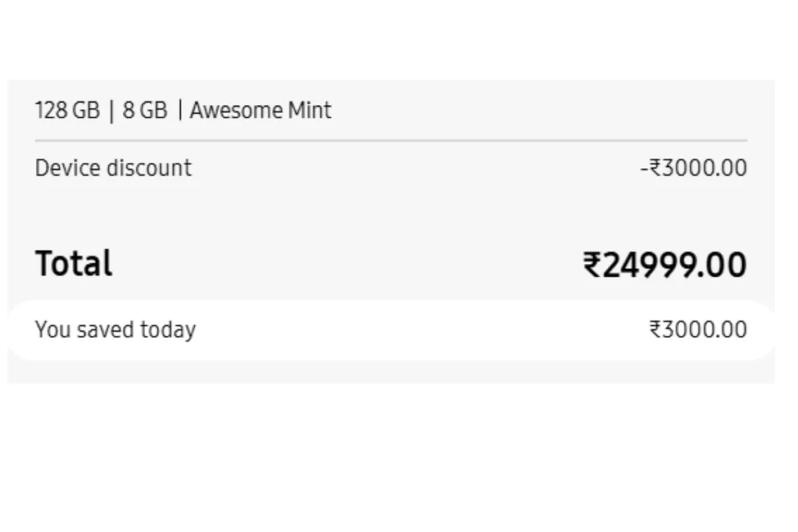
Task: Click the minus sign before discount amount
Action: [x=644, y=169]
